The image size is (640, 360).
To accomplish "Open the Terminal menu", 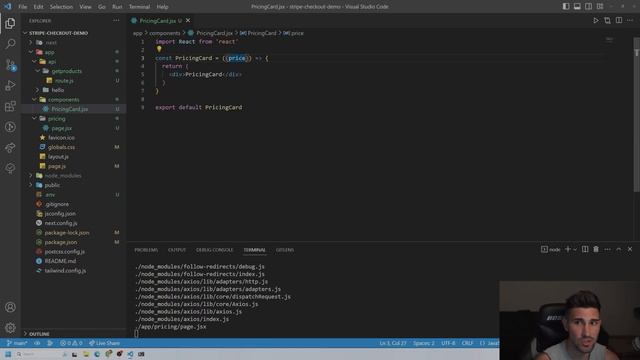I will coord(139,7).
